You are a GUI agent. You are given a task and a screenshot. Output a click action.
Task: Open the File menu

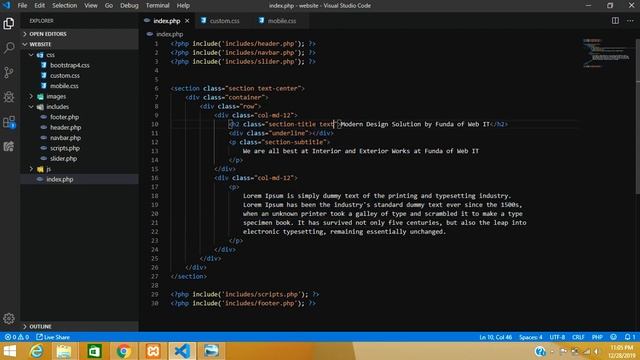[x=22, y=6]
